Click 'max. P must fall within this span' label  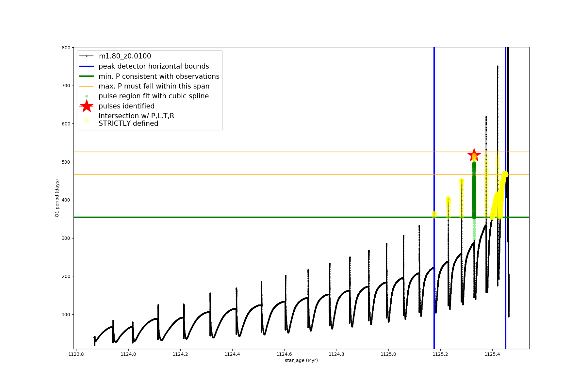click(x=154, y=86)
